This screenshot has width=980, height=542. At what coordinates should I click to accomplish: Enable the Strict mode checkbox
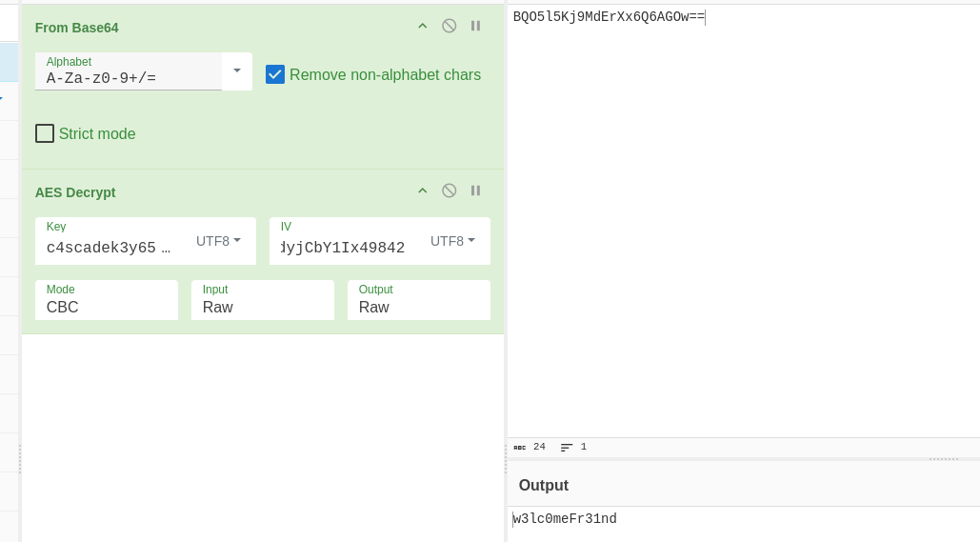(x=45, y=133)
